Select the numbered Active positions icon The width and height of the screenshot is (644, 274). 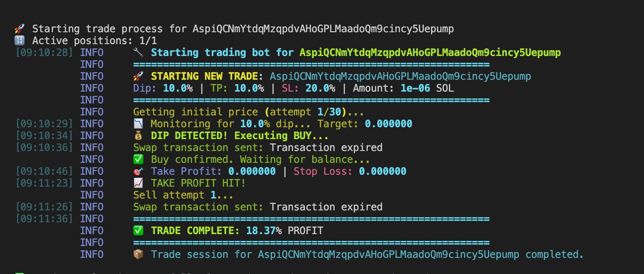(19, 40)
